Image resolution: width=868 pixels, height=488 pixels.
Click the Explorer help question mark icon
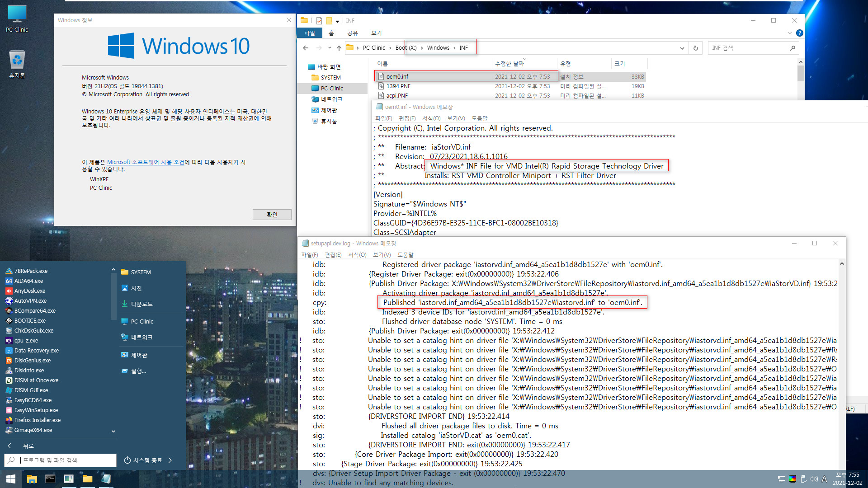(799, 33)
